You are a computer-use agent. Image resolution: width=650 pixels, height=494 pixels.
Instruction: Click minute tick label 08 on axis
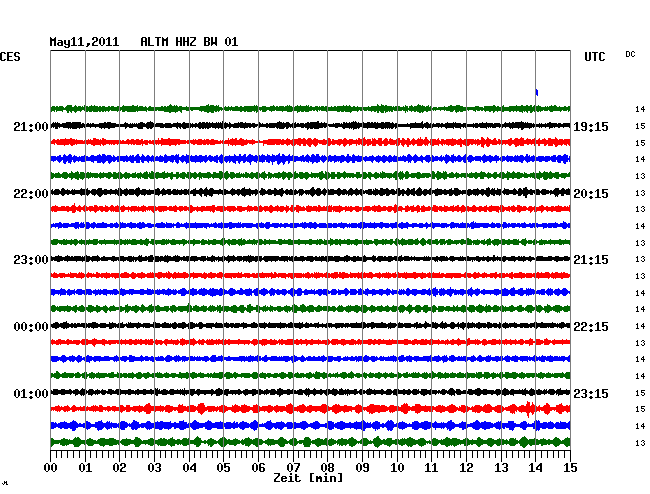pyautogui.click(x=327, y=468)
